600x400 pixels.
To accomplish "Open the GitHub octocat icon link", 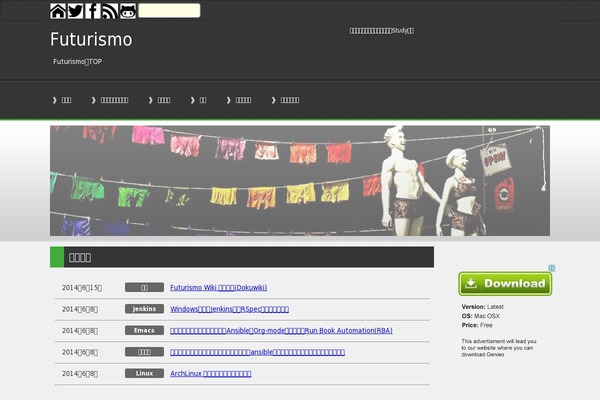I will point(128,11).
